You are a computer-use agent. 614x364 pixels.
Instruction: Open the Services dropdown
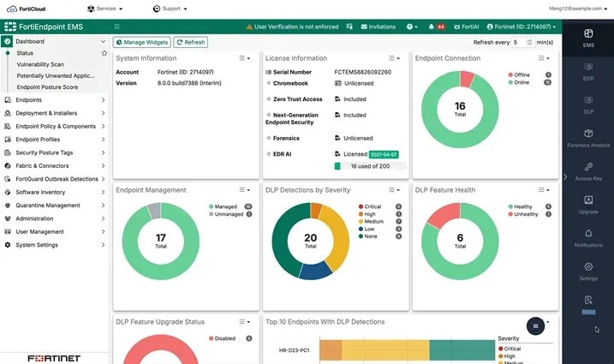[x=105, y=9]
